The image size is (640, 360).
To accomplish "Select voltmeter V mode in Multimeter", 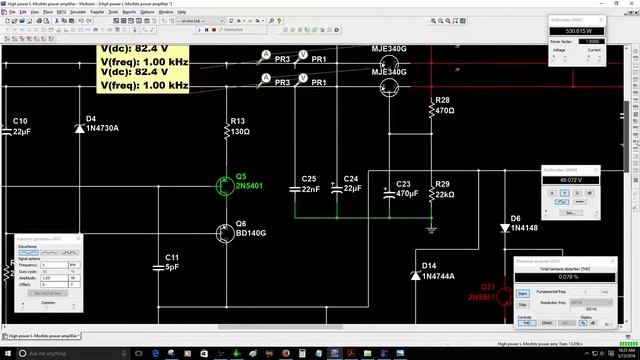I will (564, 193).
